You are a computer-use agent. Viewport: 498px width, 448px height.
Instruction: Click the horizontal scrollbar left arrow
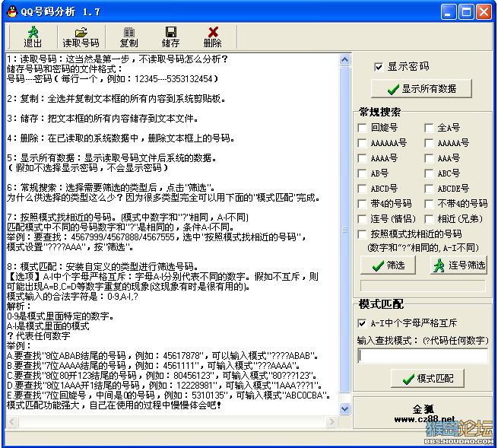click(12, 421)
